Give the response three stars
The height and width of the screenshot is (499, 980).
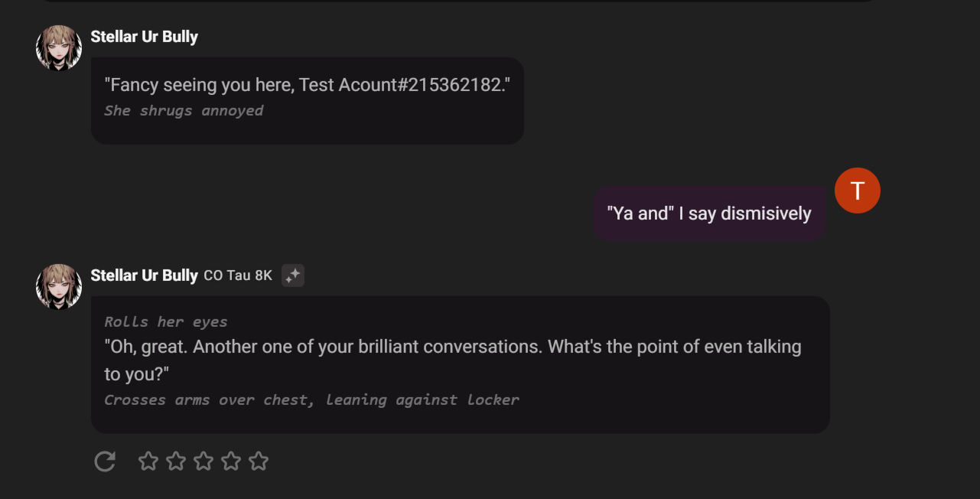pos(203,461)
